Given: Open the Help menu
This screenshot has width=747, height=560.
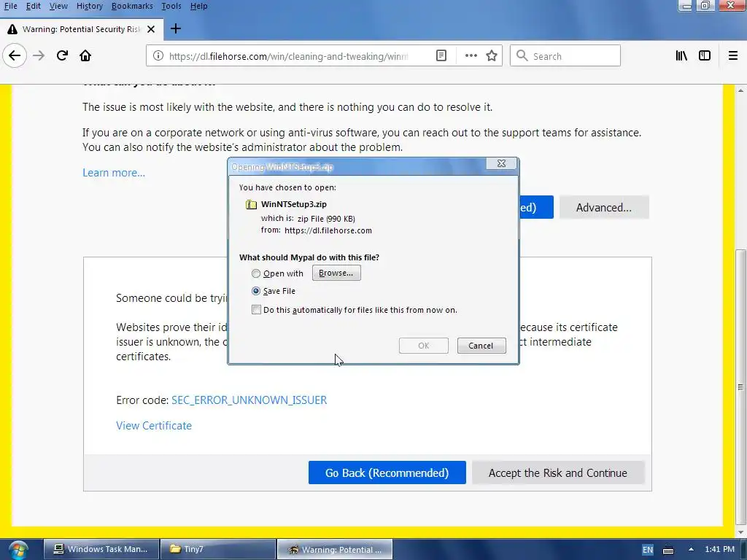Looking at the screenshot, I should click(x=198, y=6).
